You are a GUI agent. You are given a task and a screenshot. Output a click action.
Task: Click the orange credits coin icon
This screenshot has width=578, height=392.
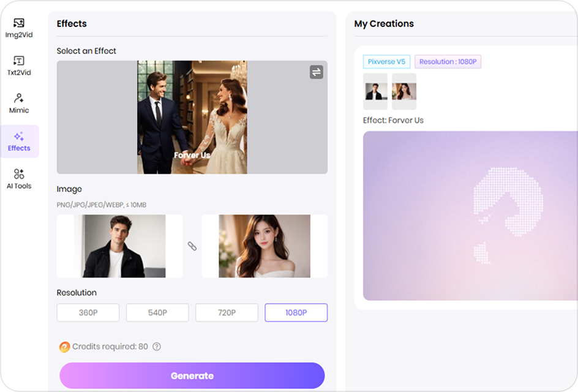click(64, 347)
